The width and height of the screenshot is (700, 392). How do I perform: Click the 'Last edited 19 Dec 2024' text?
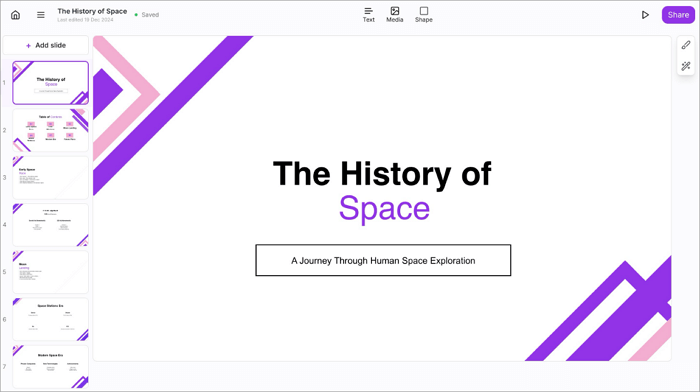[85, 20]
